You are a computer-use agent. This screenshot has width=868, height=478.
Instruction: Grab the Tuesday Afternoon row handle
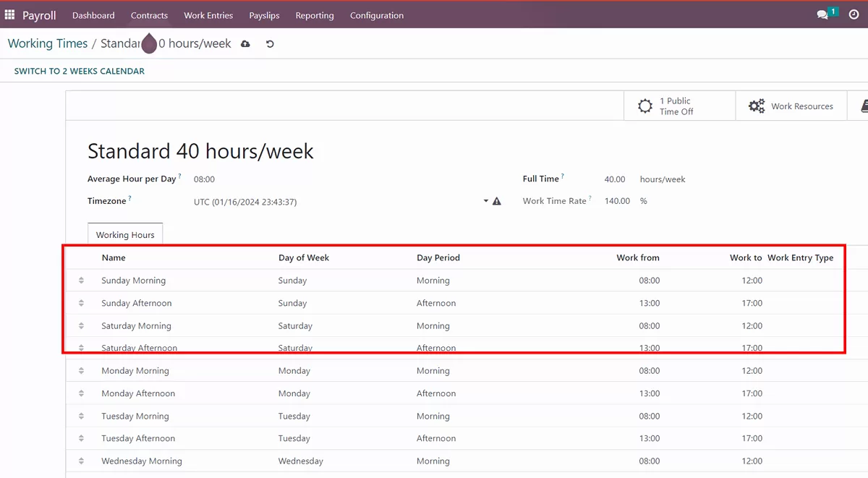click(81, 438)
